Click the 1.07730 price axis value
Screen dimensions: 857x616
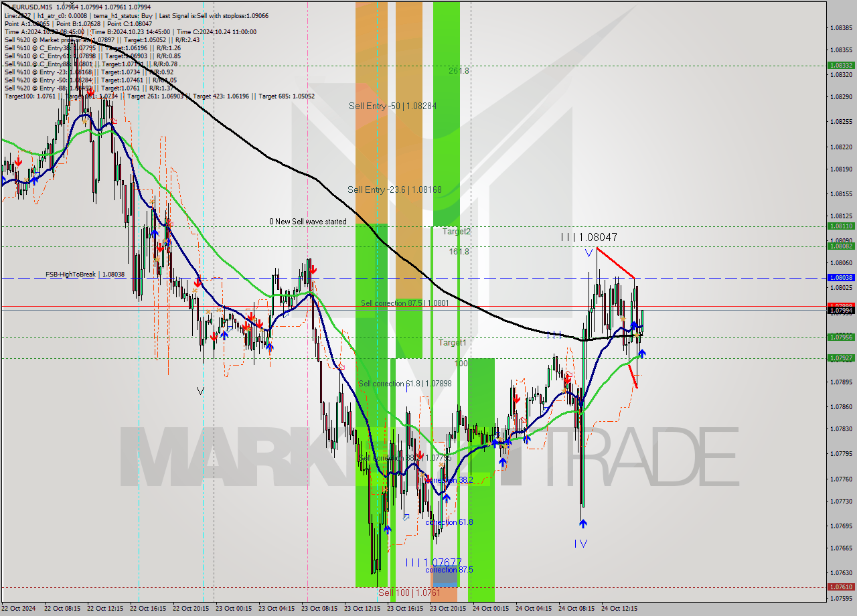(x=841, y=501)
